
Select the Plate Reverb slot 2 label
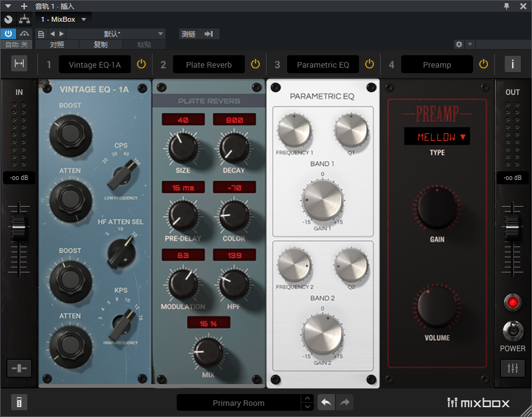[209, 64]
